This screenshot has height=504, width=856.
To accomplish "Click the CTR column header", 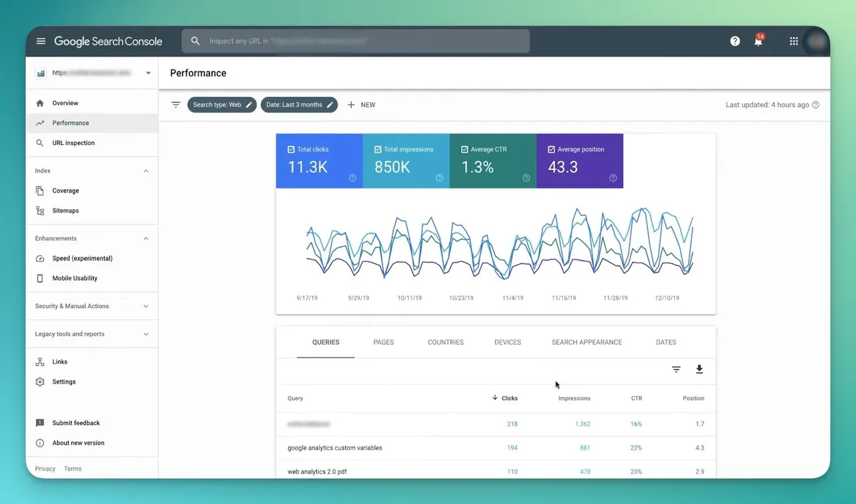I will (x=636, y=398).
